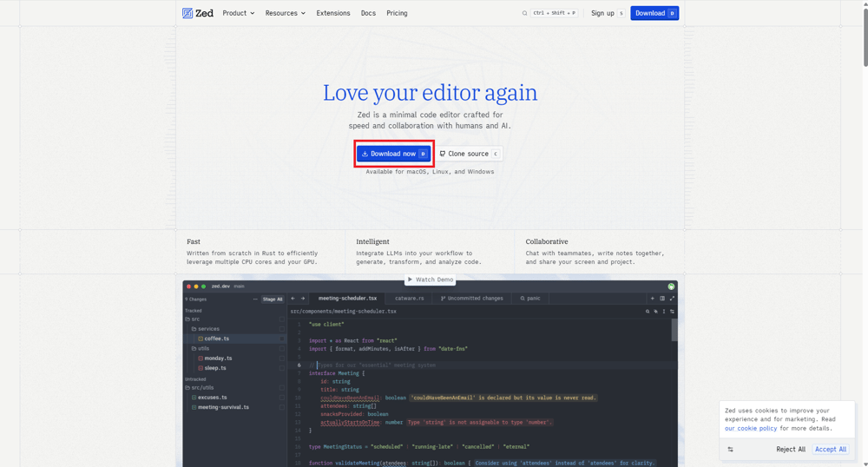
Task: Collapse the services folder in the tree
Action: click(207, 329)
